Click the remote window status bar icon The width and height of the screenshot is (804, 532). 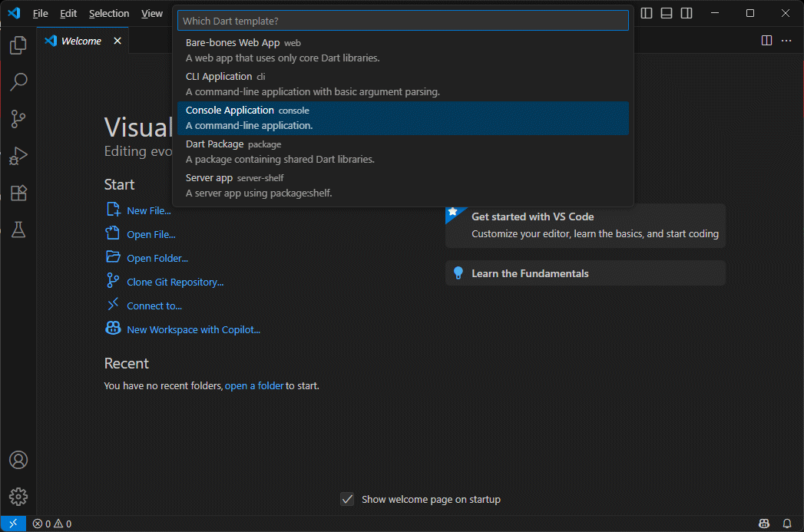(12, 524)
